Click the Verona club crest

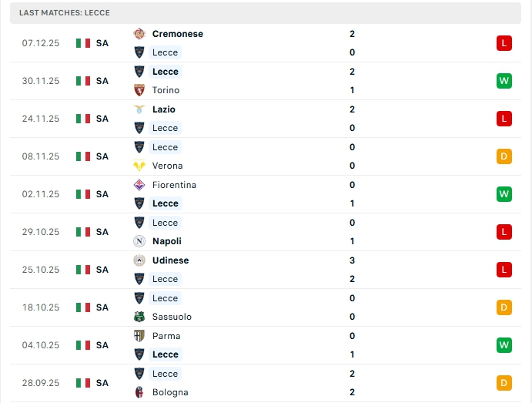click(139, 166)
